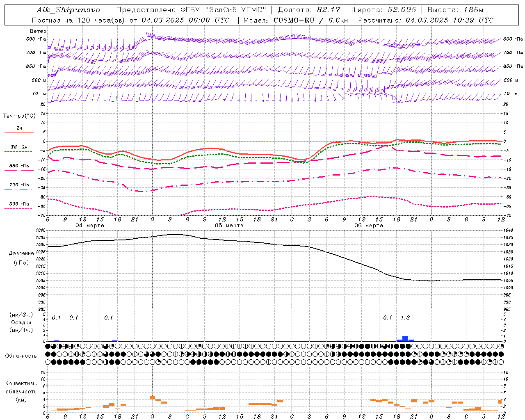Click the 20 value on left temperature axis
This screenshot has height=420, width=525.
44,104
